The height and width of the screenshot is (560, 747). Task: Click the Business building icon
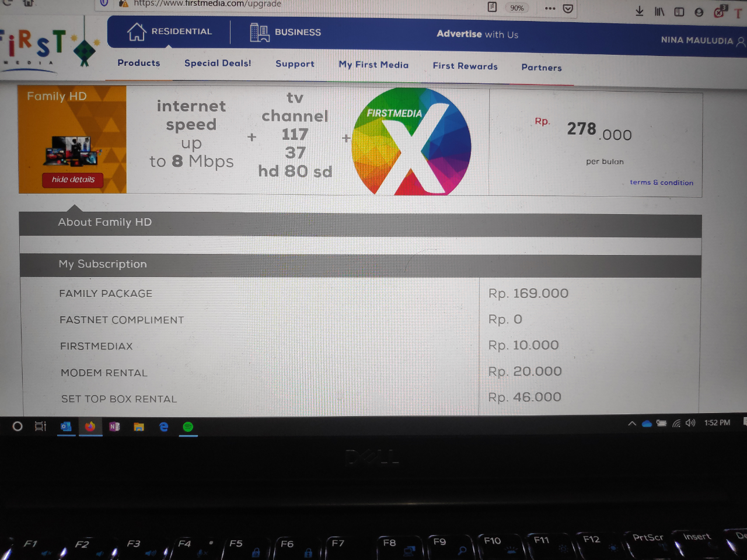[260, 32]
